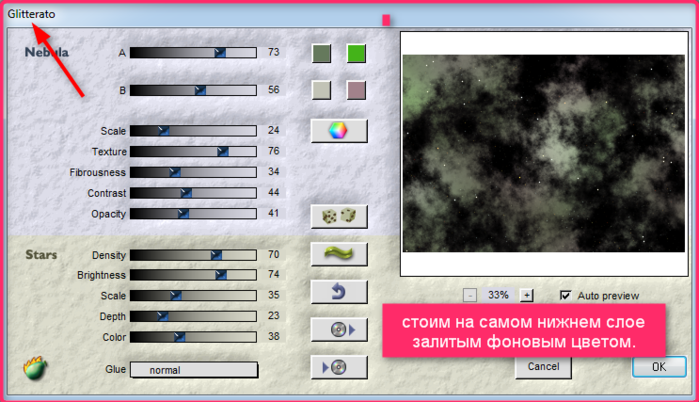
Task: Click the Glitterato window title
Action: click(x=31, y=14)
